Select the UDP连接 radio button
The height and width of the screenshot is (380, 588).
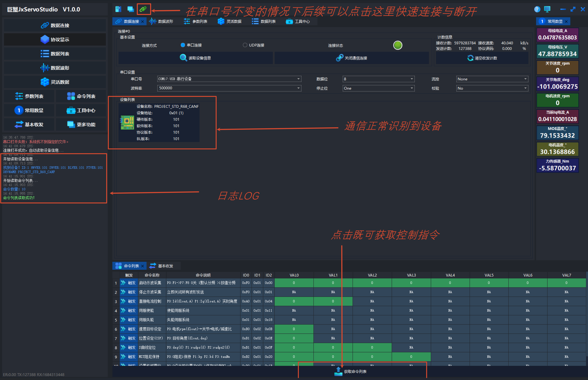[245, 45]
